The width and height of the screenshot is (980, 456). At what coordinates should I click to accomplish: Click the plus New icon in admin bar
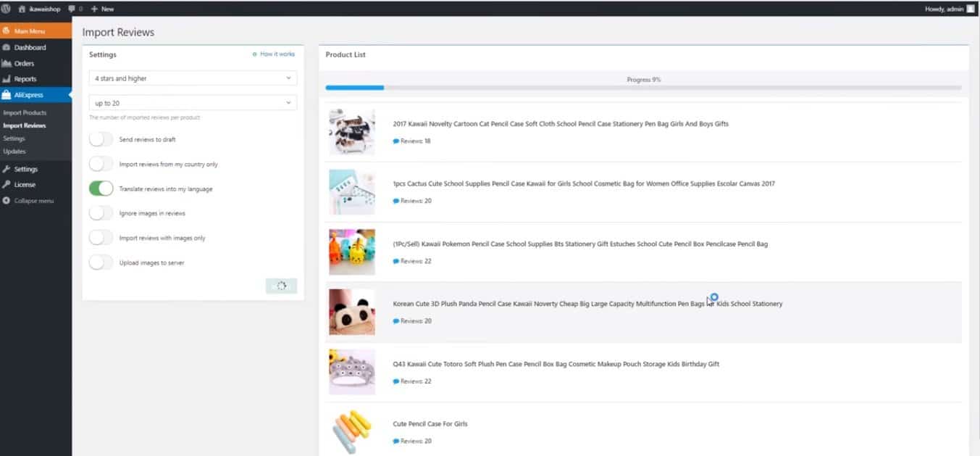pyautogui.click(x=94, y=9)
